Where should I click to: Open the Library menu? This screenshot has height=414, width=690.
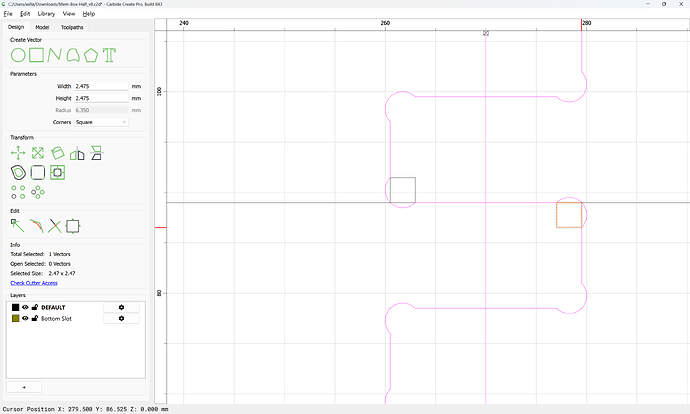[x=46, y=14]
